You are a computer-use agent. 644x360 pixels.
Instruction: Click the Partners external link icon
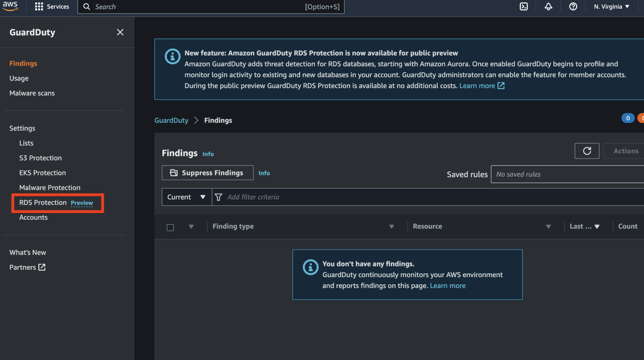point(42,267)
